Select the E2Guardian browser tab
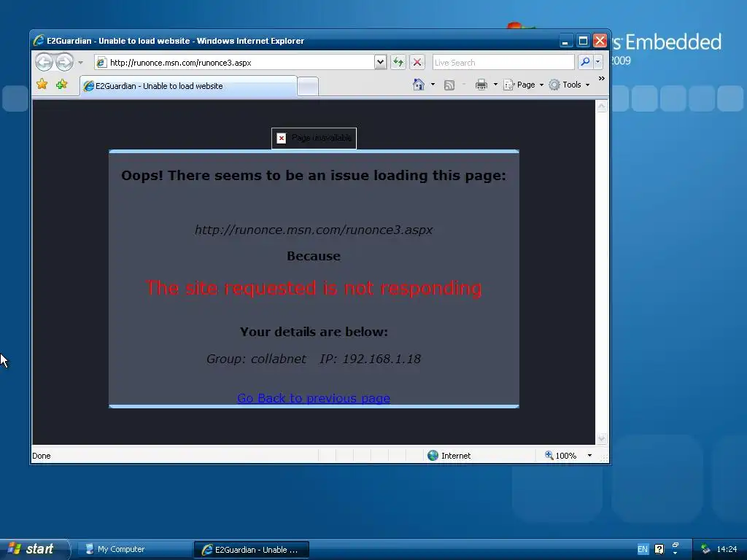 pyautogui.click(x=188, y=86)
